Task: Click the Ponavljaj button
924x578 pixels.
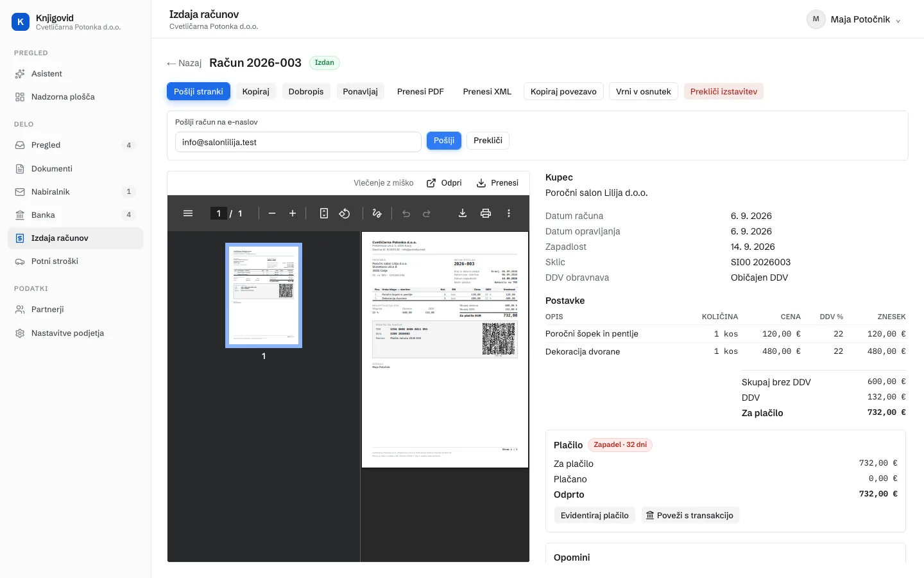Action: coord(361,92)
